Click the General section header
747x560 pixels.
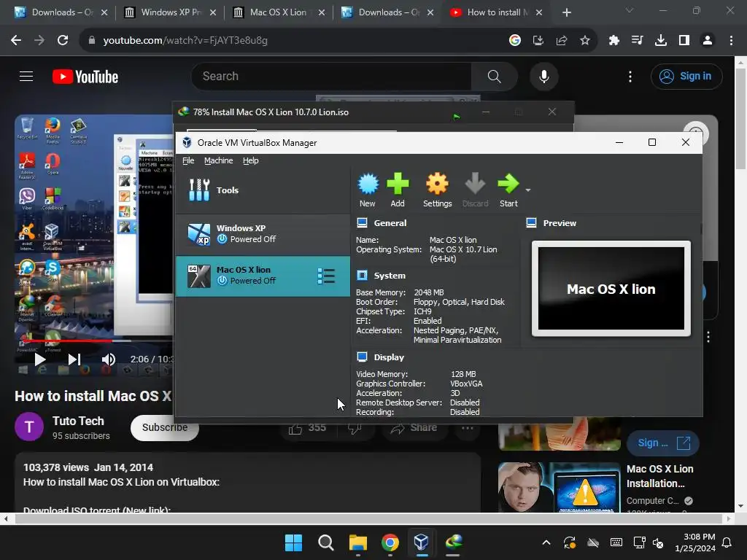390,223
